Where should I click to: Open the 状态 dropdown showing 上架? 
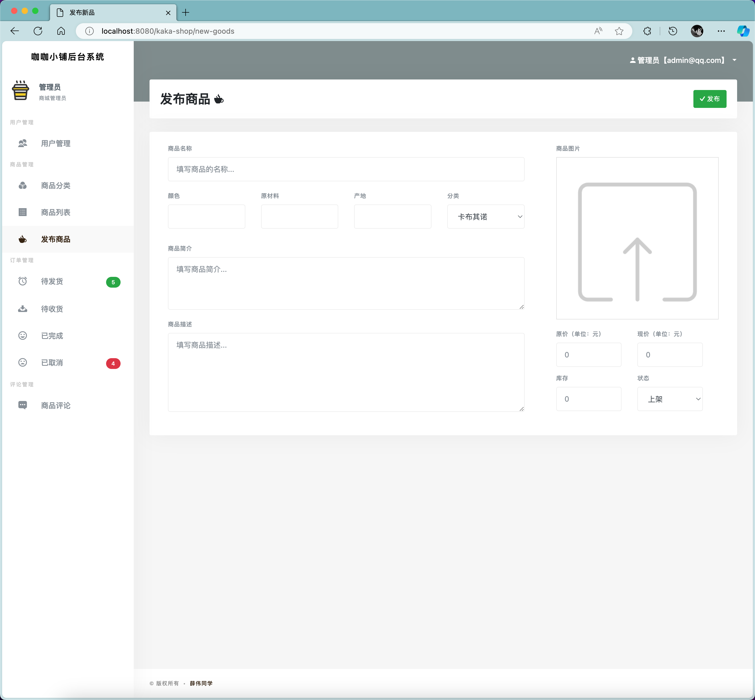669,399
